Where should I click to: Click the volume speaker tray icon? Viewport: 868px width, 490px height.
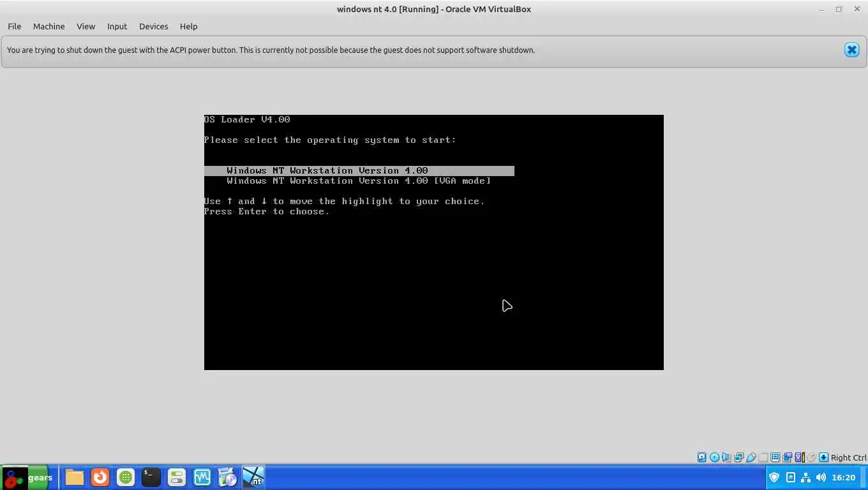click(x=821, y=477)
